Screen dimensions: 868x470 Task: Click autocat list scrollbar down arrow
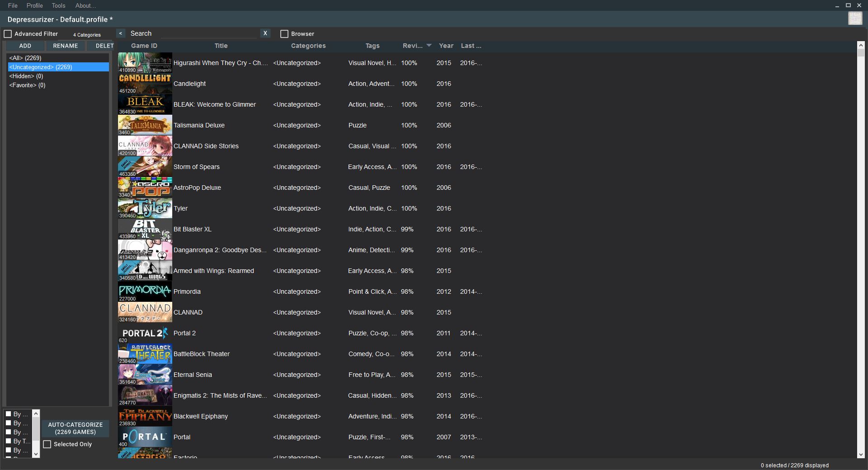[36, 454]
